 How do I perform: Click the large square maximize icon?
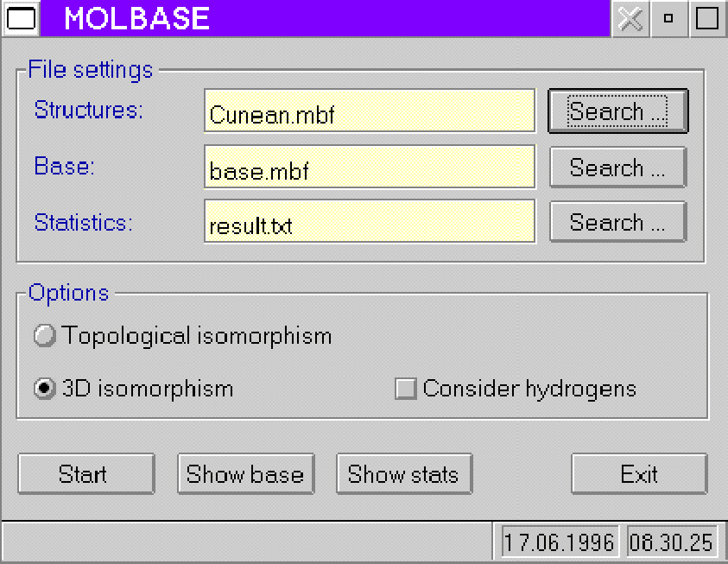pyautogui.click(x=707, y=18)
